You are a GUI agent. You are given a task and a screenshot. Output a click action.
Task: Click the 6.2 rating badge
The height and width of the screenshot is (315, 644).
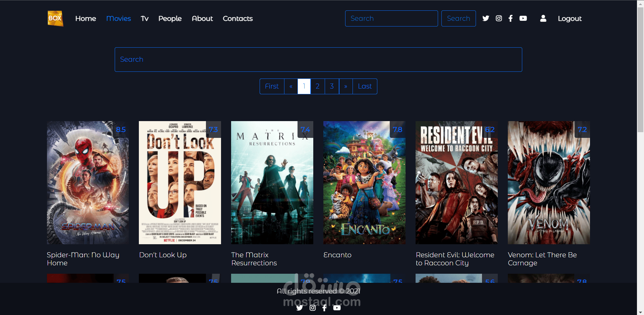point(490,129)
